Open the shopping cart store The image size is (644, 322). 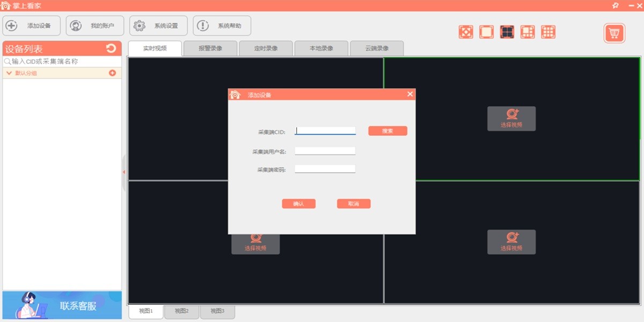(x=614, y=33)
